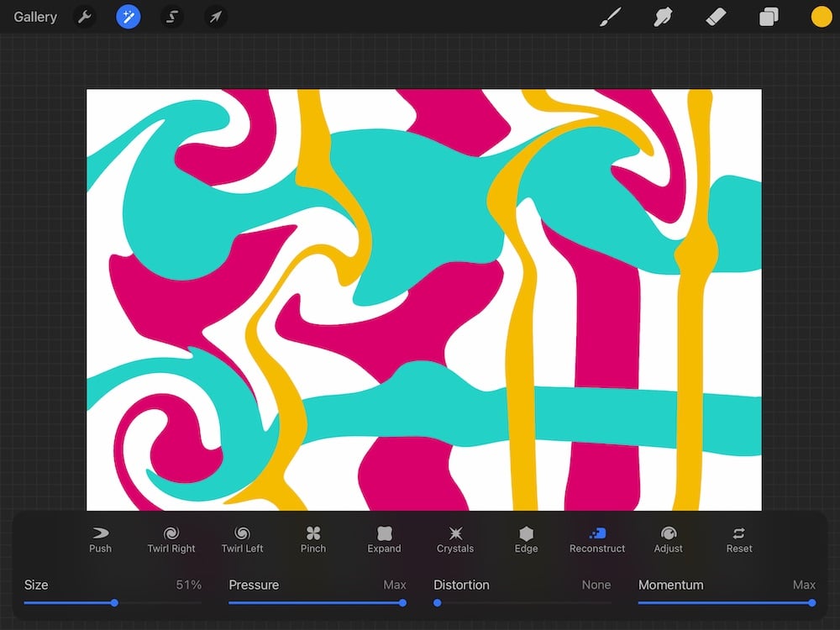The width and height of the screenshot is (840, 630).
Task: Reset the liquify changes
Action: click(739, 540)
